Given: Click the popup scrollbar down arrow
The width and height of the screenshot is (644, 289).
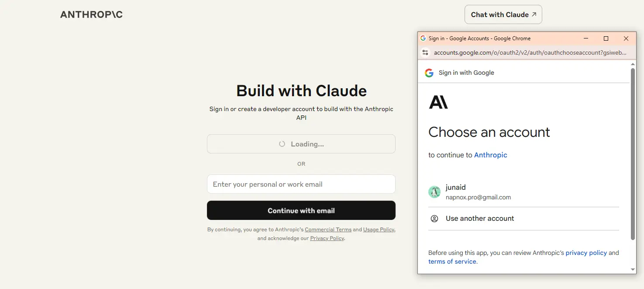Looking at the screenshot, I should 633,269.
